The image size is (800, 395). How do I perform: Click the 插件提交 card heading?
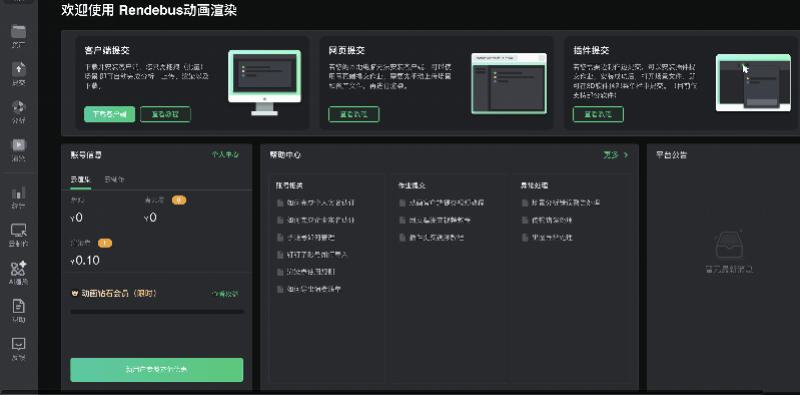point(591,51)
